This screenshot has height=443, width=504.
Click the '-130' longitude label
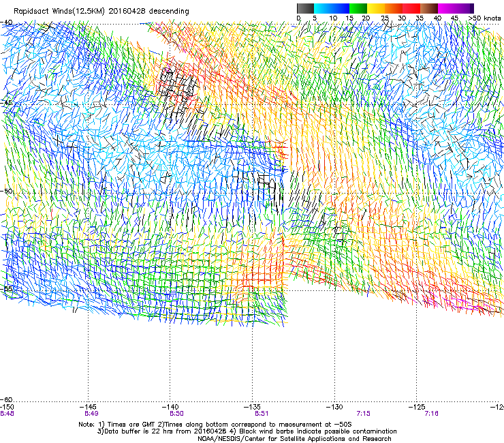[x=334, y=407]
